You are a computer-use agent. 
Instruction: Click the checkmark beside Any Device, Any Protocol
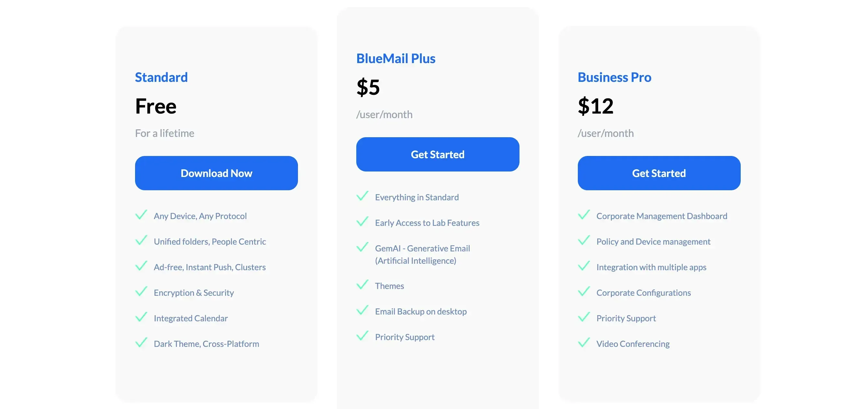(142, 215)
